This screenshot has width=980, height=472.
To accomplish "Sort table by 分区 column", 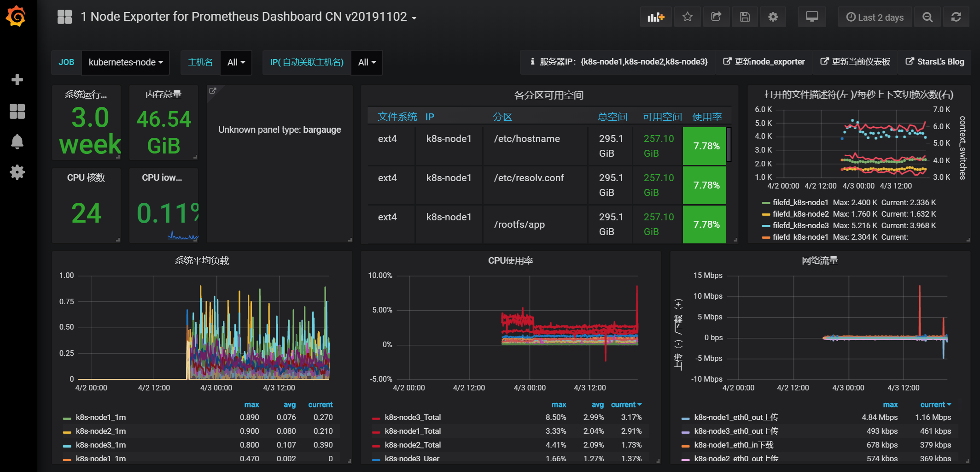I will (x=502, y=117).
